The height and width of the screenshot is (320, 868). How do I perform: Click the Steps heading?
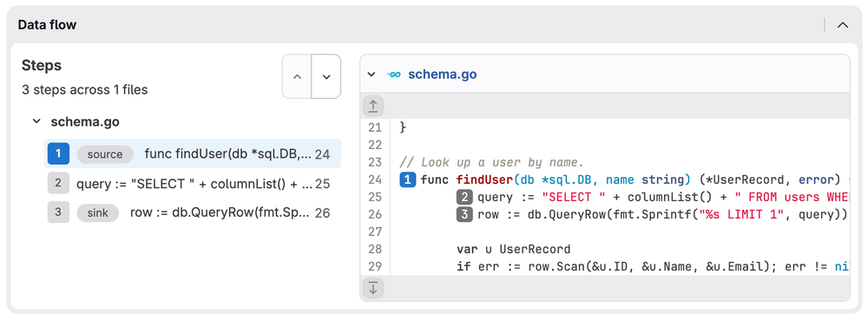pos(42,65)
